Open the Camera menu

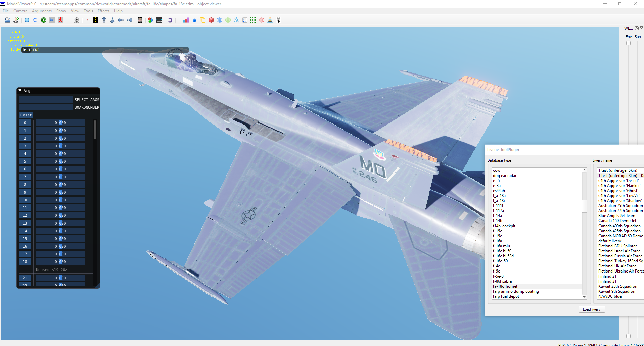pyautogui.click(x=20, y=11)
